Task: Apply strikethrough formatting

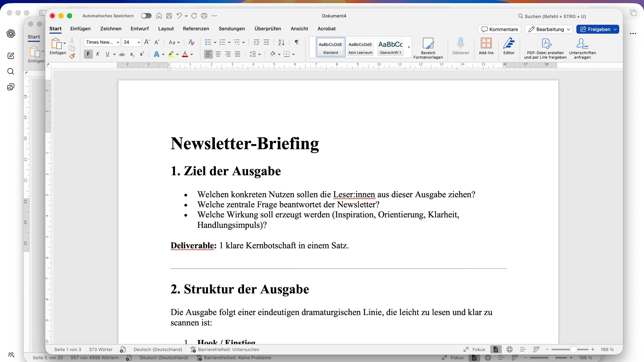Action: (x=122, y=54)
